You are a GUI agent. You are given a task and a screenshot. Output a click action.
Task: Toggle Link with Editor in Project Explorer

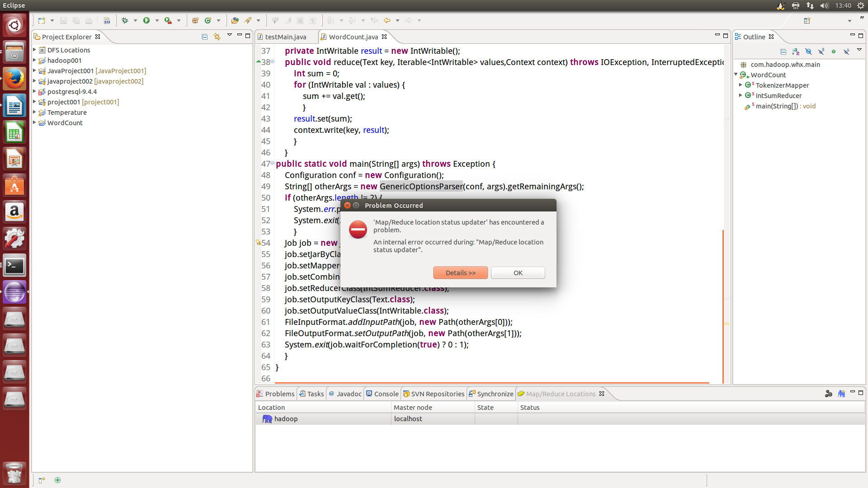pyautogui.click(x=217, y=37)
